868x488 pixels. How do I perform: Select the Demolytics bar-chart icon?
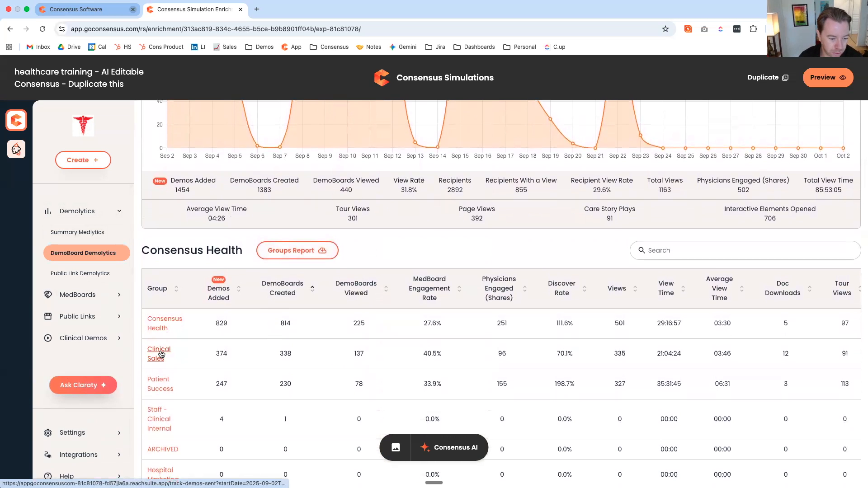48,211
